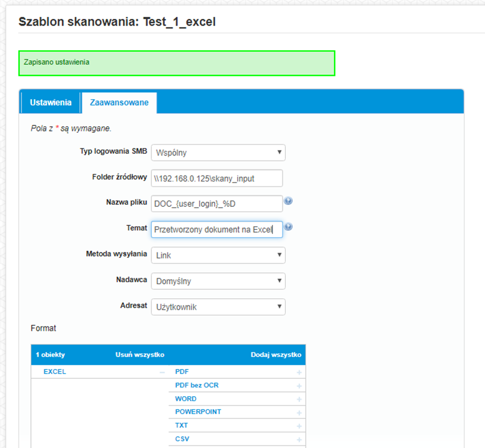Click Dodaj wszystko link
The width and height of the screenshot is (485, 448).
click(276, 355)
